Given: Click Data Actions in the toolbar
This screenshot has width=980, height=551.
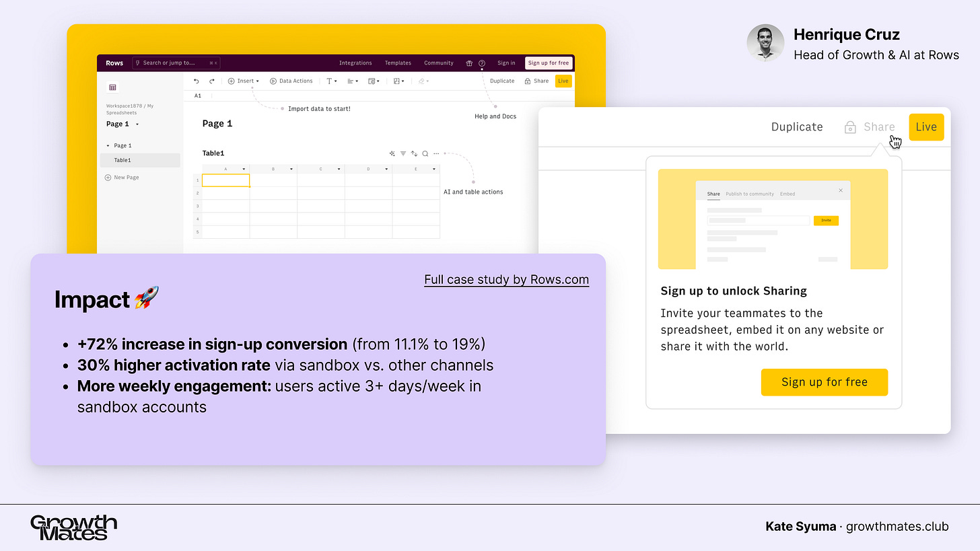Looking at the screenshot, I should pos(291,81).
